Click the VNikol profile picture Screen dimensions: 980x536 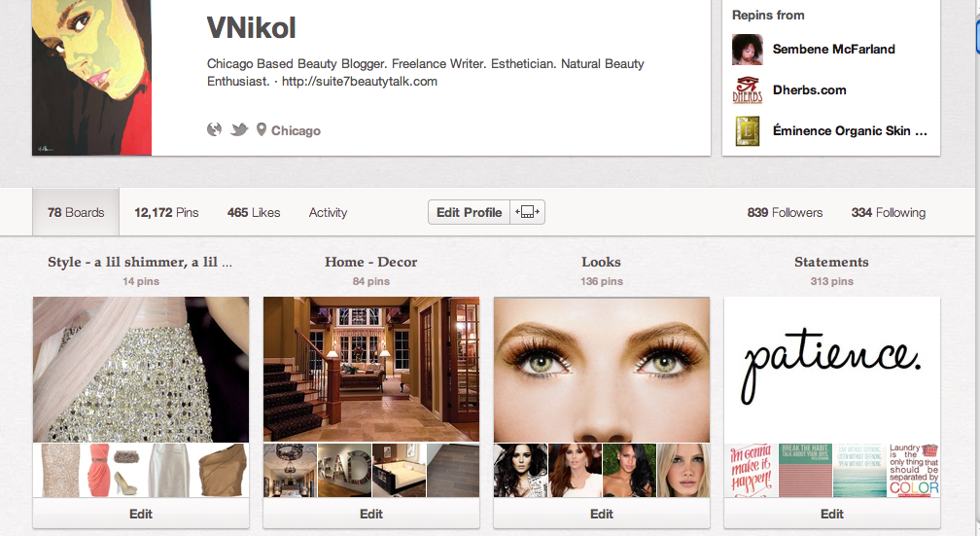pyautogui.click(x=92, y=78)
